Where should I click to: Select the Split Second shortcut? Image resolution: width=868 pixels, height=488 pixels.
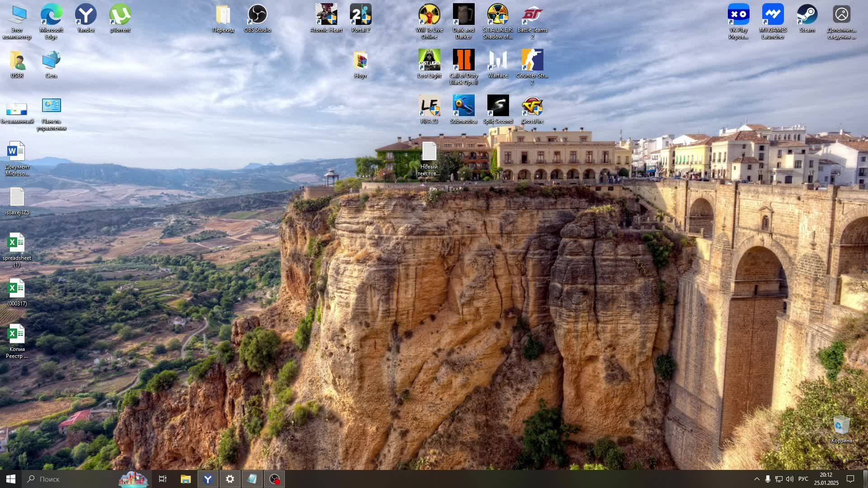pyautogui.click(x=498, y=110)
